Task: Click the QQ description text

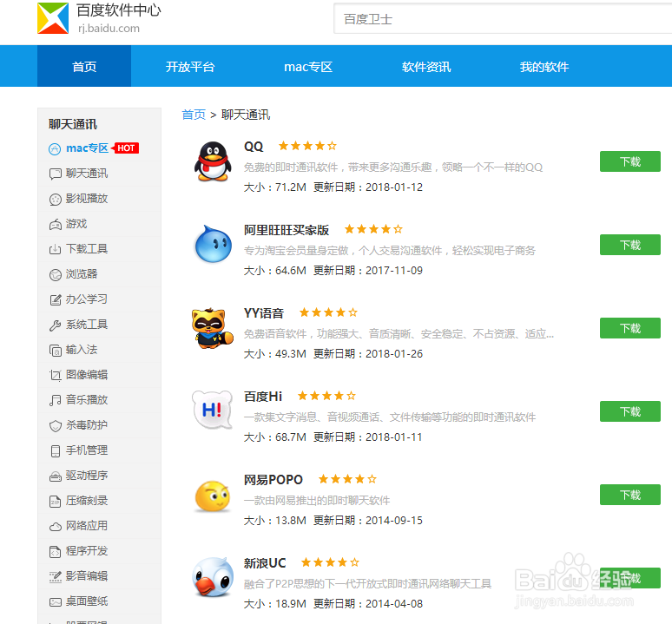Action: click(393, 167)
